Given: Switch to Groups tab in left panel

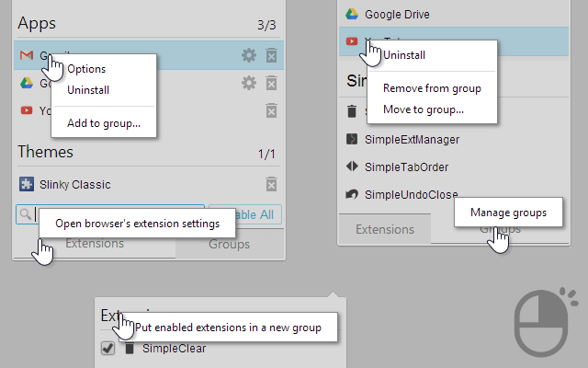Looking at the screenshot, I should tap(229, 244).
